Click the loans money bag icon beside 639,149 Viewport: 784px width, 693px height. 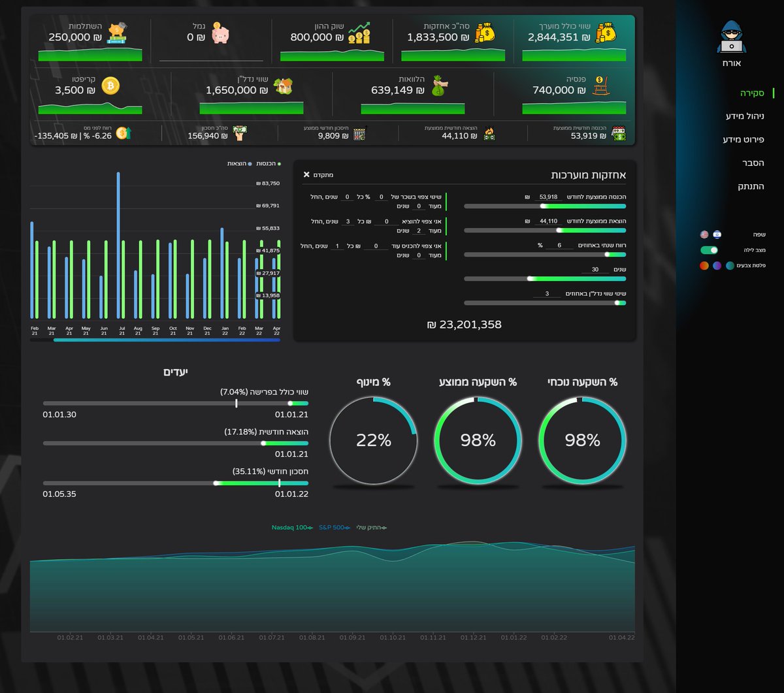(440, 86)
